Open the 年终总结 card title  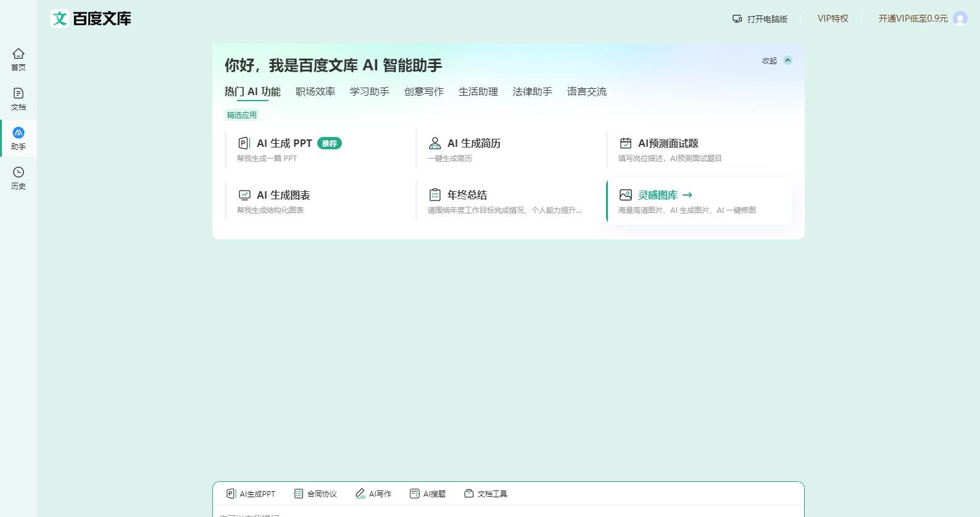pos(467,195)
